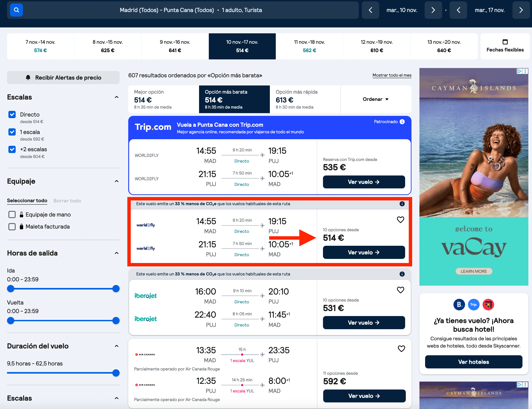Collapse the Duración del vuelo section

point(116,346)
